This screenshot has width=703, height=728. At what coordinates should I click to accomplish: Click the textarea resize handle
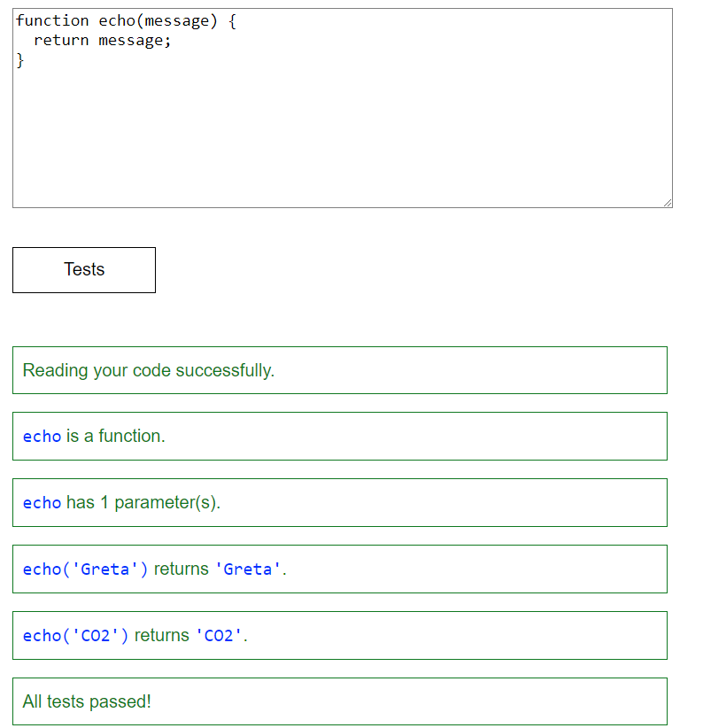click(x=667, y=203)
